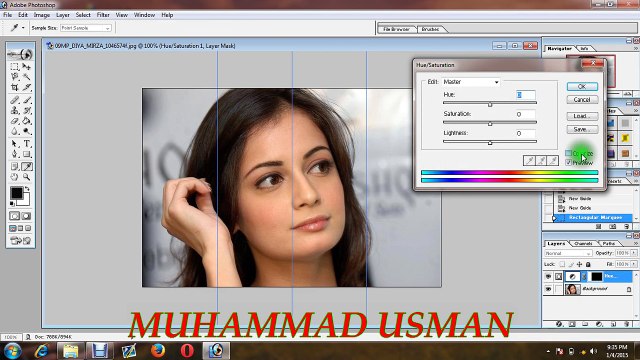Select the Notes tool
The image size is (640, 360).
[15, 167]
